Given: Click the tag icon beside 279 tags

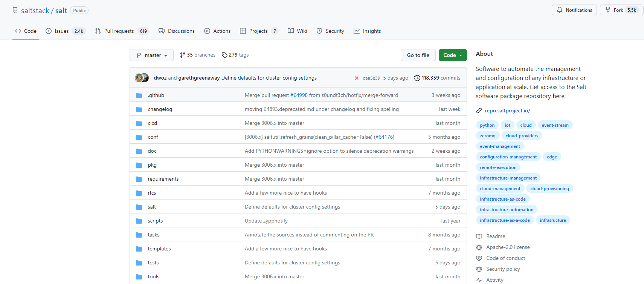Looking at the screenshot, I should (x=224, y=55).
